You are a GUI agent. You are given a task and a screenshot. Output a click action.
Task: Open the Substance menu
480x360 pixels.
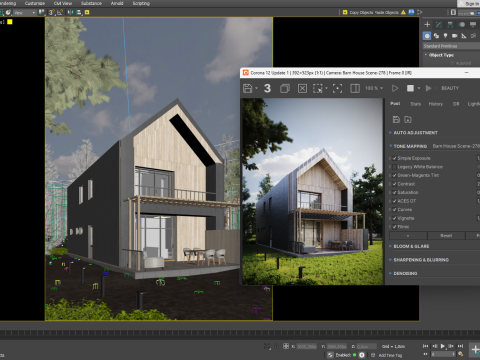91,3
